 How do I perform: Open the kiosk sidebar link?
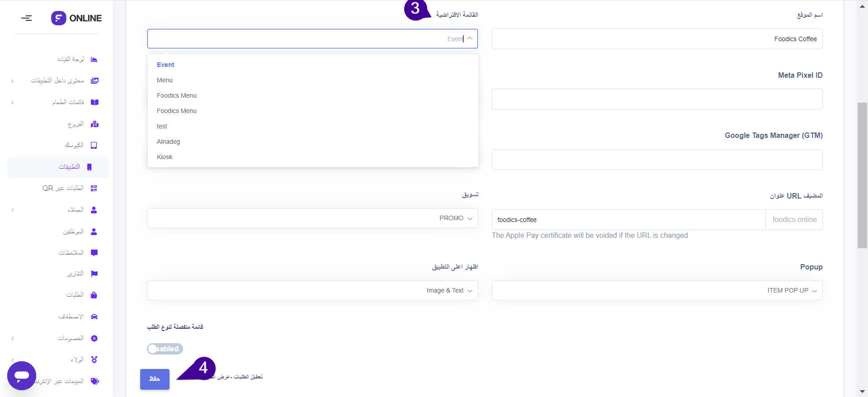(x=74, y=145)
